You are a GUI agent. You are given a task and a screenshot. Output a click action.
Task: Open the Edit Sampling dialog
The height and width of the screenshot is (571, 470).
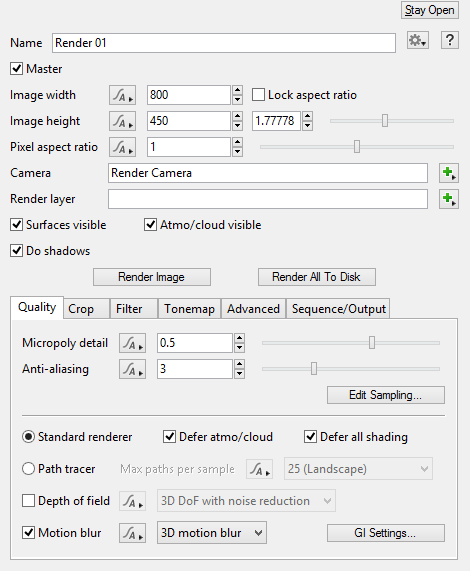click(x=386, y=395)
